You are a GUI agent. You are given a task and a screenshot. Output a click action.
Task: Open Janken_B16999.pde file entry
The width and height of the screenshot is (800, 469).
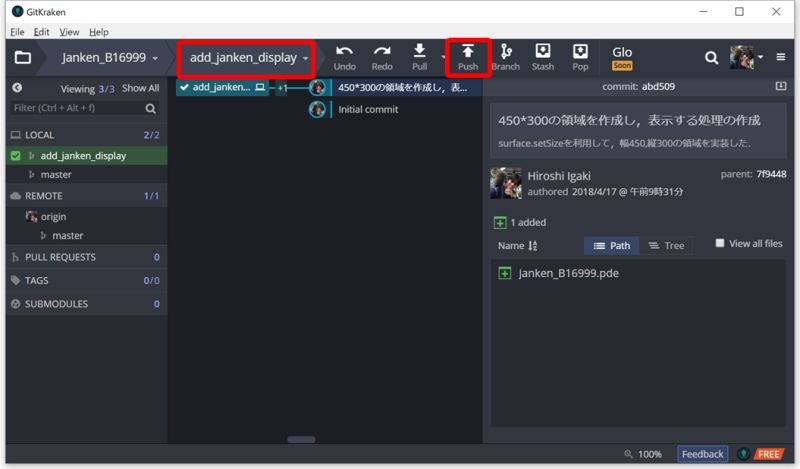(568, 273)
